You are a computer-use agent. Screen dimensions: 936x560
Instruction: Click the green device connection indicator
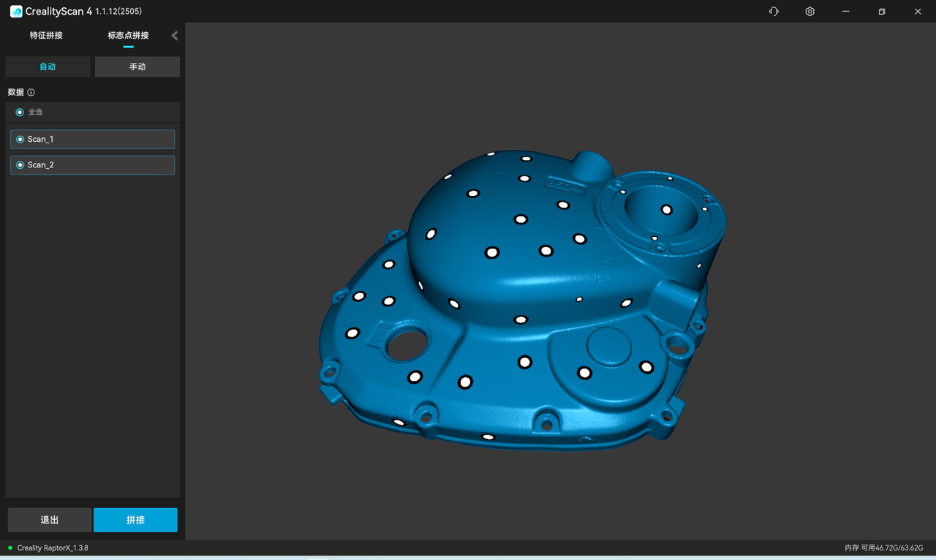10,548
